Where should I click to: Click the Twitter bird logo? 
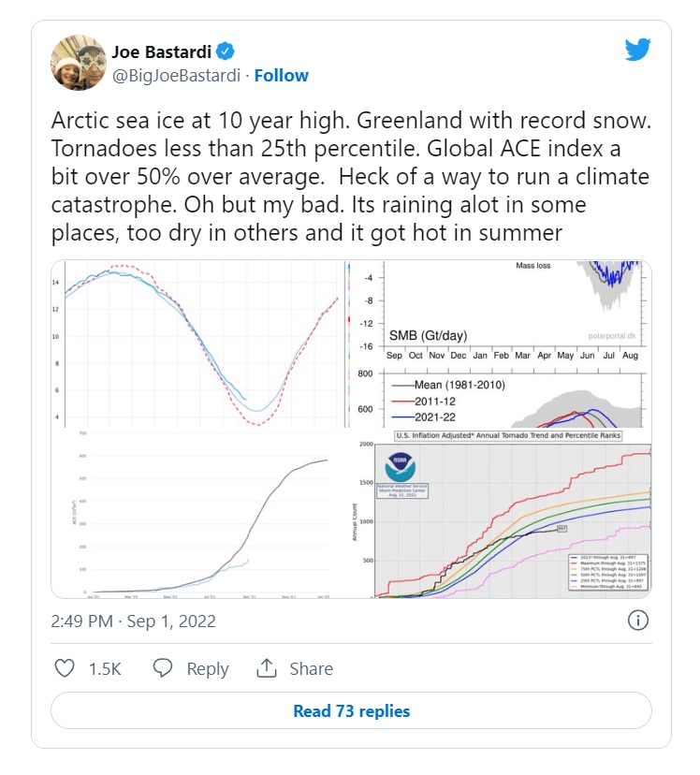(x=637, y=50)
